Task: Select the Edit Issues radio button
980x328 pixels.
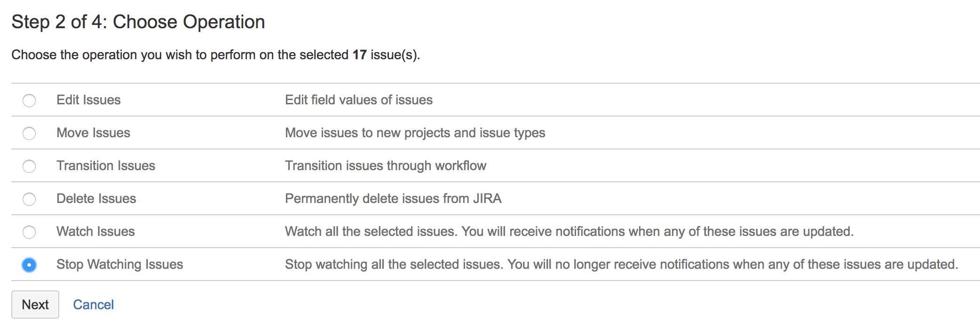Action: coord(29,101)
